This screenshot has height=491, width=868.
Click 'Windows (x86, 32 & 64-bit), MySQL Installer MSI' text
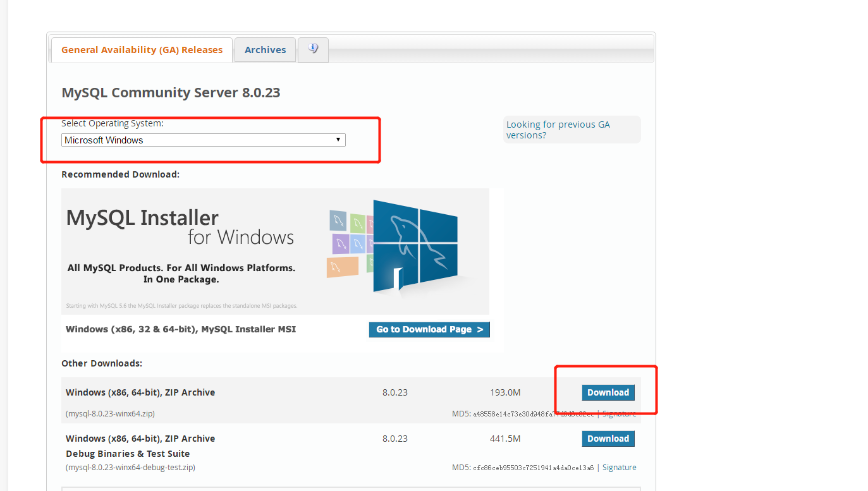click(181, 329)
